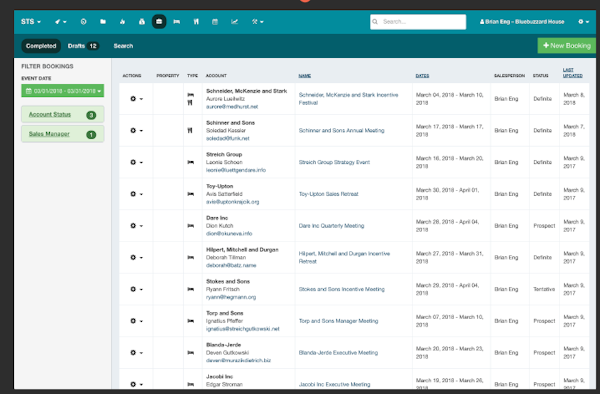Open the folder icon in top navigation
The image size is (600, 394).
103,22
